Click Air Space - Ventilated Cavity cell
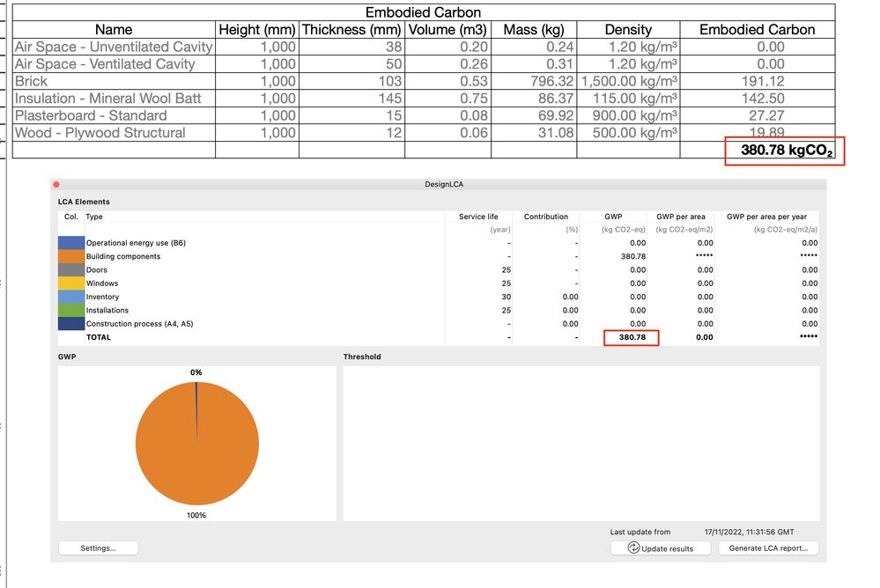Screen dimensions: 880x588 [114, 64]
